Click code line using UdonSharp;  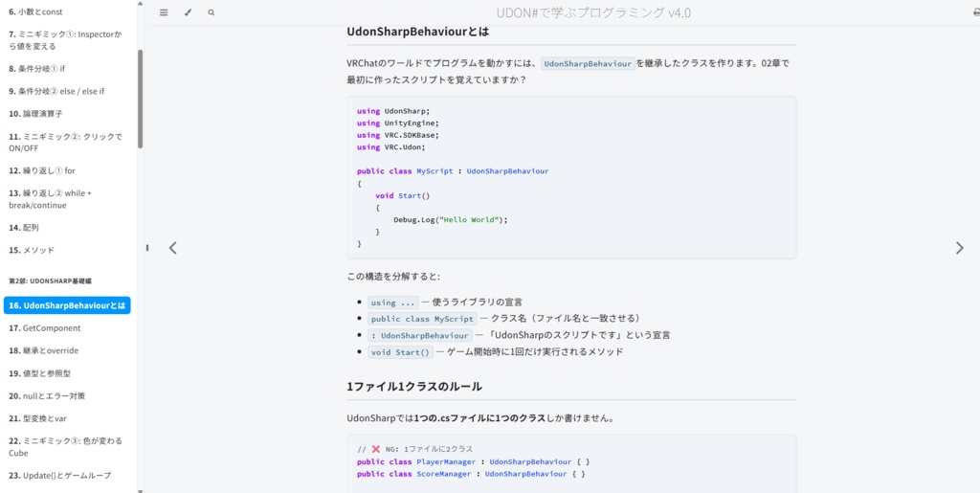pyautogui.click(x=393, y=111)
